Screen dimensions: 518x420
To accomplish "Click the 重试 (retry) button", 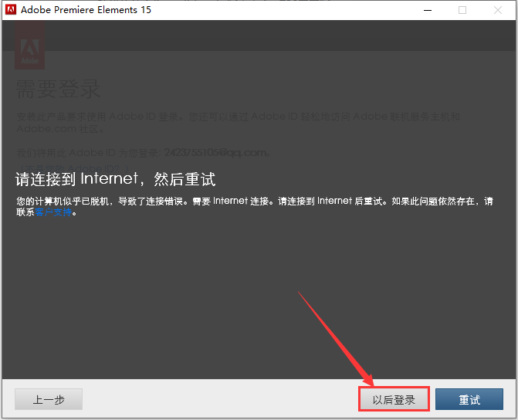I will click(x=469, y=399).
